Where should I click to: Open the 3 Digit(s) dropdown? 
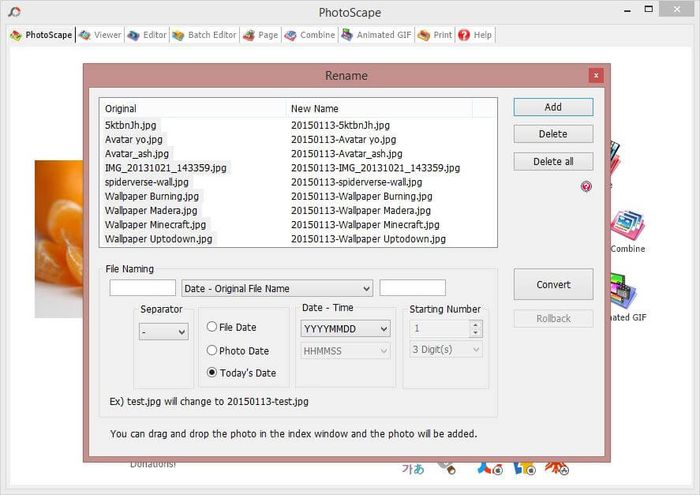pos(446,349)
